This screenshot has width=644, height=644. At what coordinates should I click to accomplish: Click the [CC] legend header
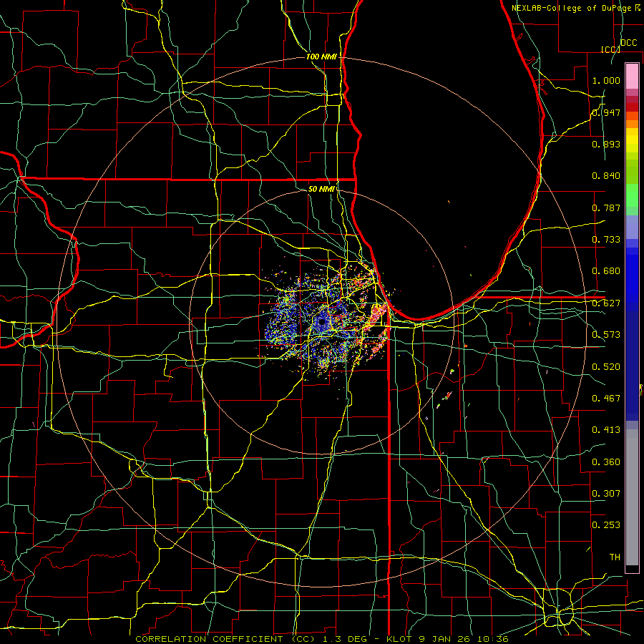click(610, 49)
